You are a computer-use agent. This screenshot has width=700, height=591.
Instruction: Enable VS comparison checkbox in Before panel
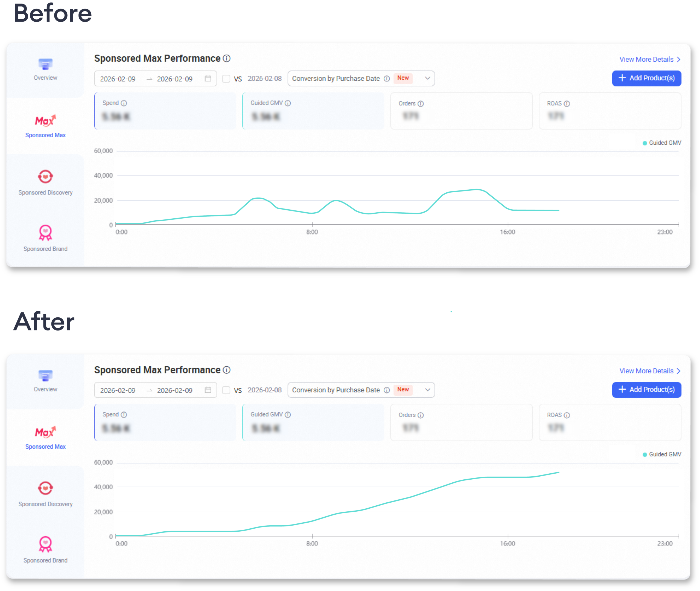[226, 79]
